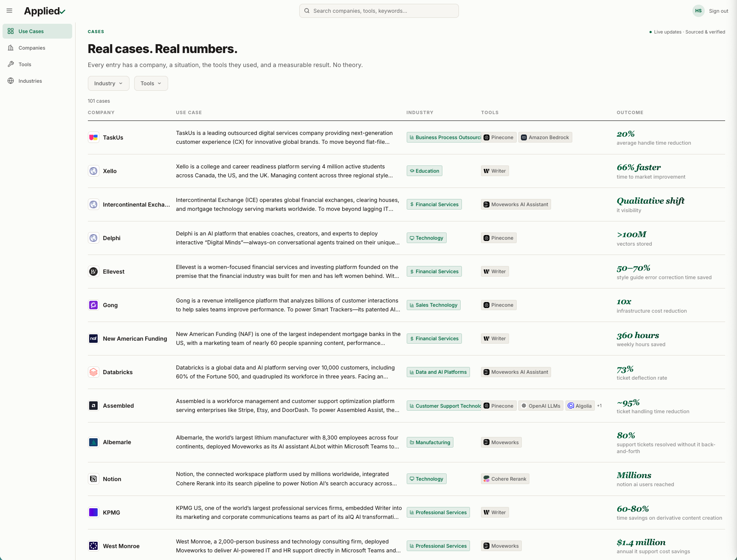Show the +1 hidden tools for Assembled
The image size is (737, 560).
tap(599, 406)
